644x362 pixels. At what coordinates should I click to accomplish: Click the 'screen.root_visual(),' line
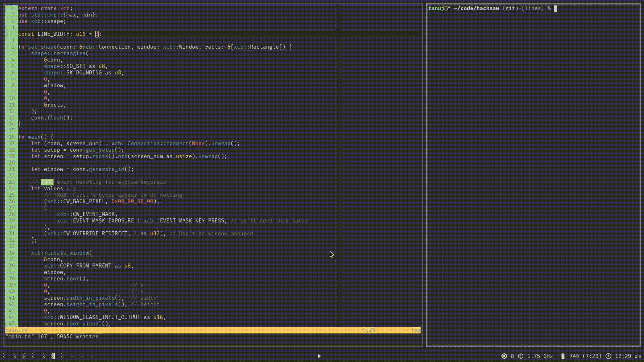[x=78, y=324]
